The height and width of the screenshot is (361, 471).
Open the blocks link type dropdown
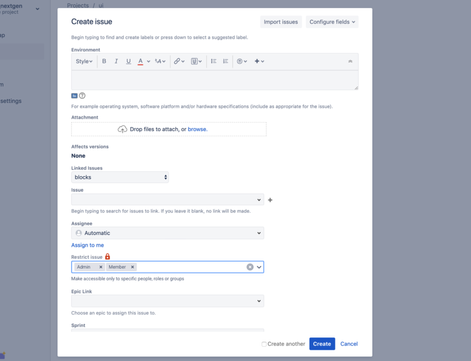pos(120,177)
